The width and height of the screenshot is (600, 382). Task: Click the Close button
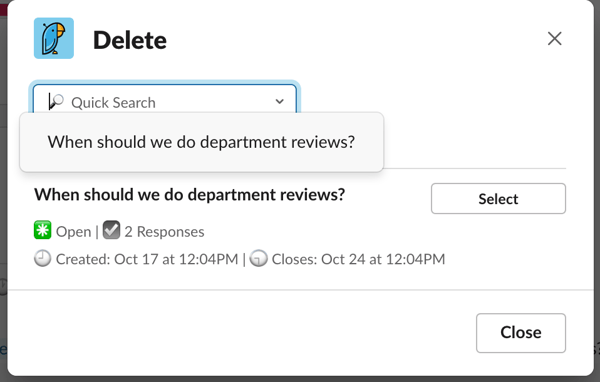click(x=521, y=333)
